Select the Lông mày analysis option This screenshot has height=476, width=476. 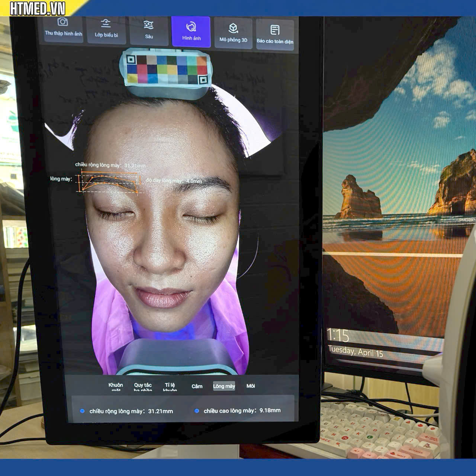[224, 386]
